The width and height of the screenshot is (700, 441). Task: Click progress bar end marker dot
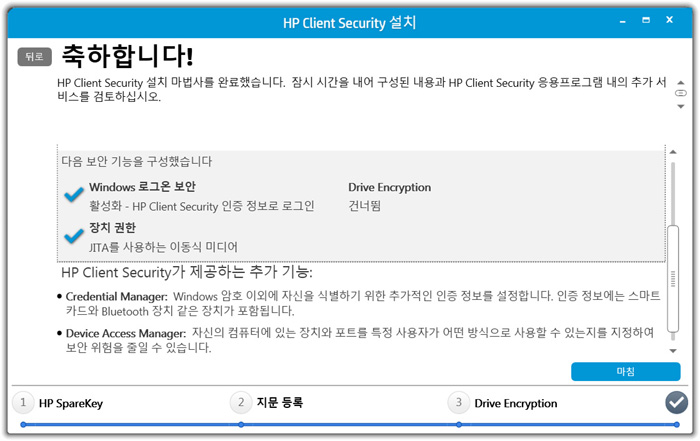[x=677, y=424]
